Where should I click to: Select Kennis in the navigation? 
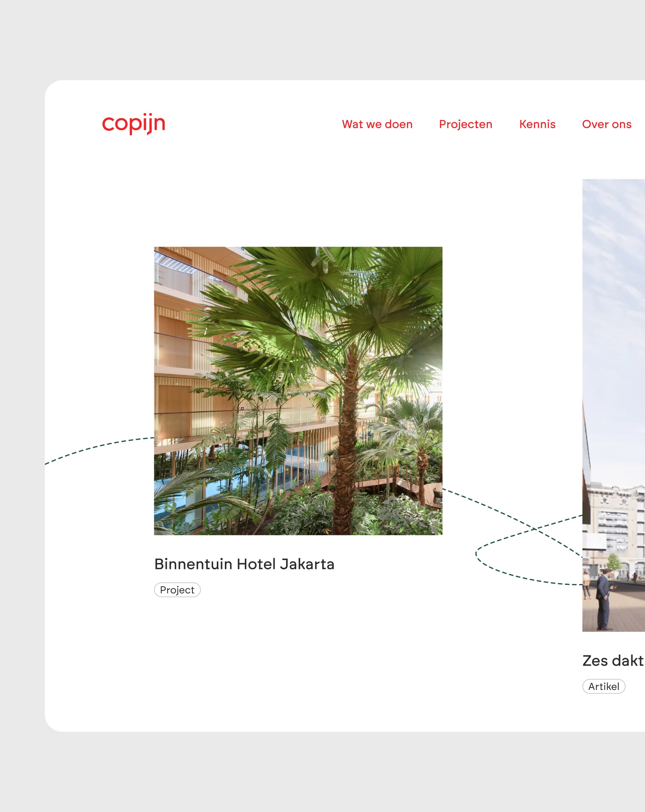pyautogui.click(x=537, y=124)
